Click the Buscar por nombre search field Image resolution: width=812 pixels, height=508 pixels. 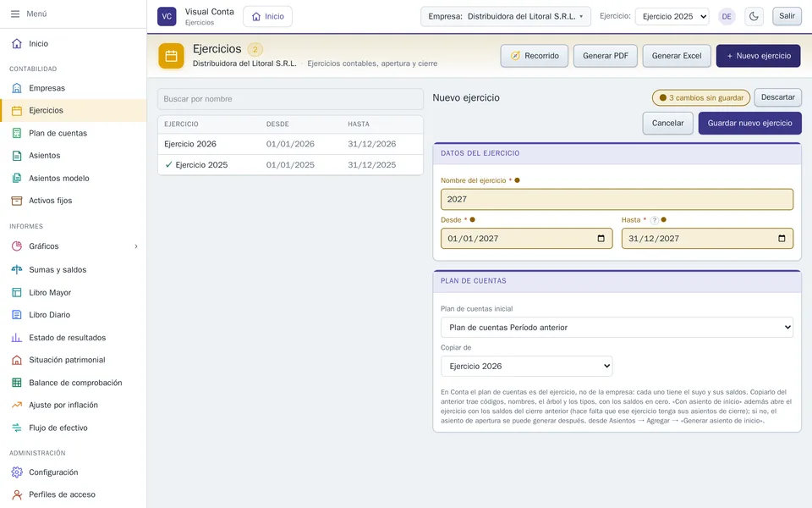(x=290, y=99)
